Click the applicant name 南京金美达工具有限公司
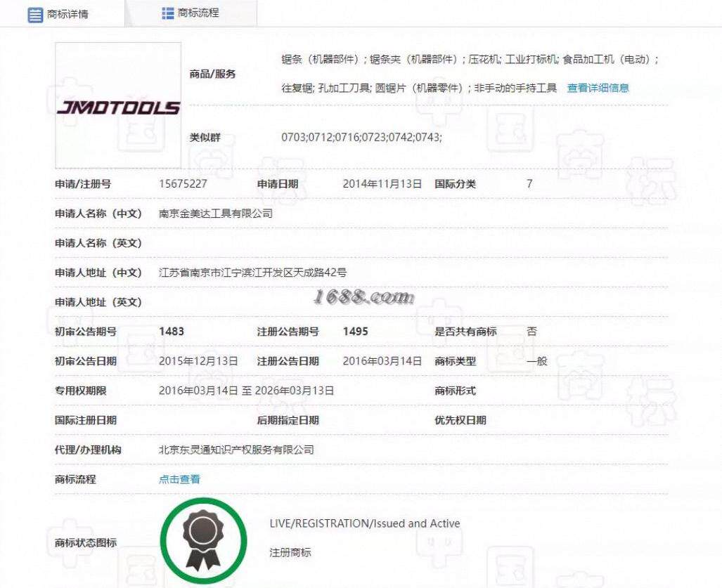 coord(216,214)
